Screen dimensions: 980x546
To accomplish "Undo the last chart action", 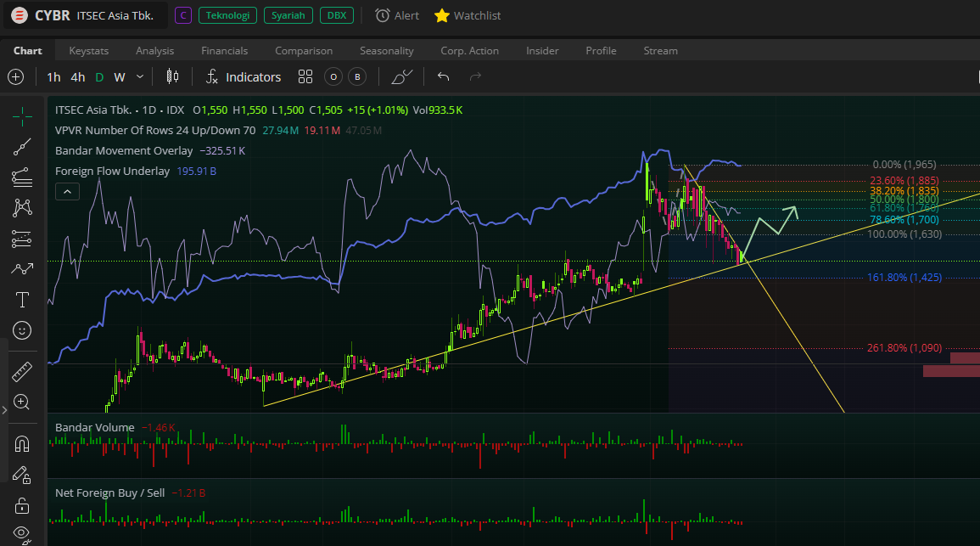I will (x=443, y=77).
